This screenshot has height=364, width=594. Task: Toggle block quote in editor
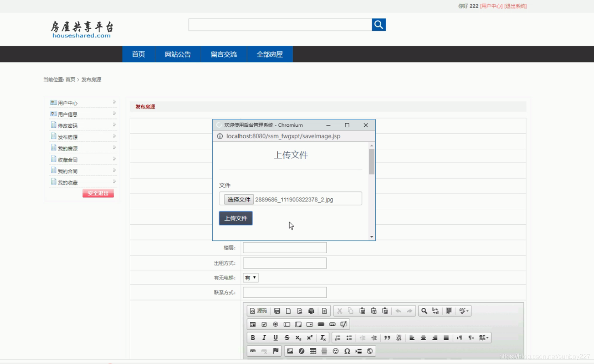(387, 338)
